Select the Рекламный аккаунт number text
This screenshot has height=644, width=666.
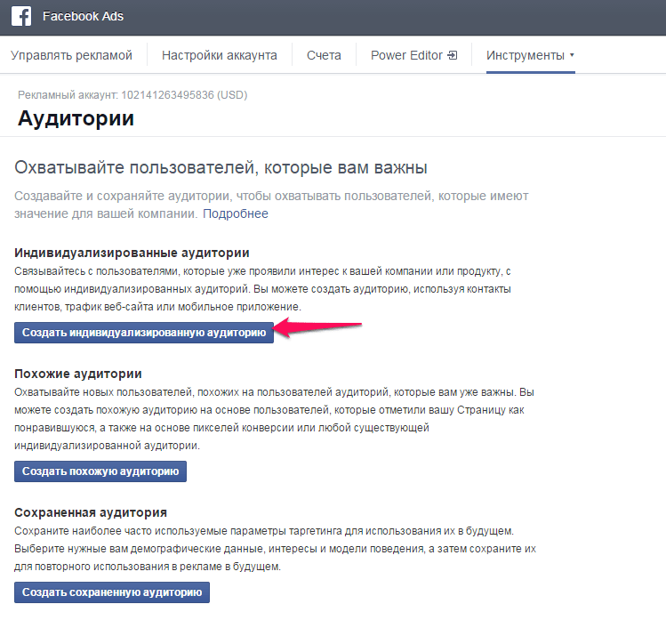tap(167, 94)
